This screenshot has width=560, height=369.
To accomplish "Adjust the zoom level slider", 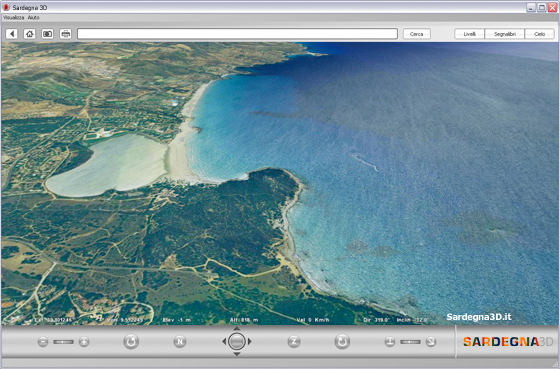I will [63, 342].
